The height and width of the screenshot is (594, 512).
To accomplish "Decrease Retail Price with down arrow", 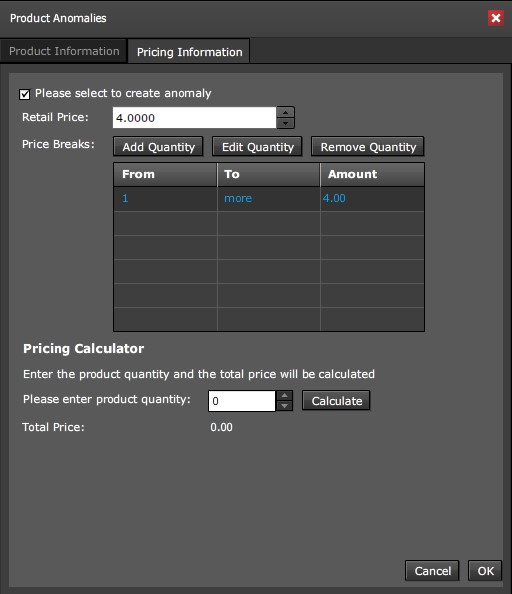I will click(x=286, y=123).
